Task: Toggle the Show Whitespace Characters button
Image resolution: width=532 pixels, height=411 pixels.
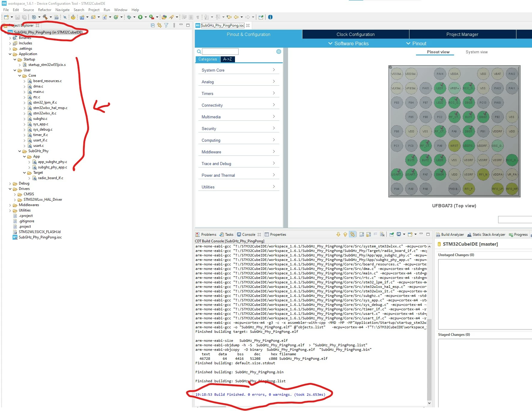Action: pos(198,17)
